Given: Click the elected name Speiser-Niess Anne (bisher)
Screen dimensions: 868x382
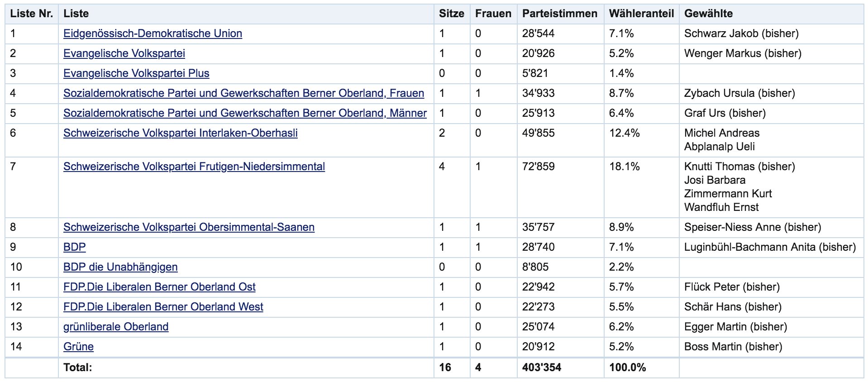Looking at the screenshot, I should 753,227.
